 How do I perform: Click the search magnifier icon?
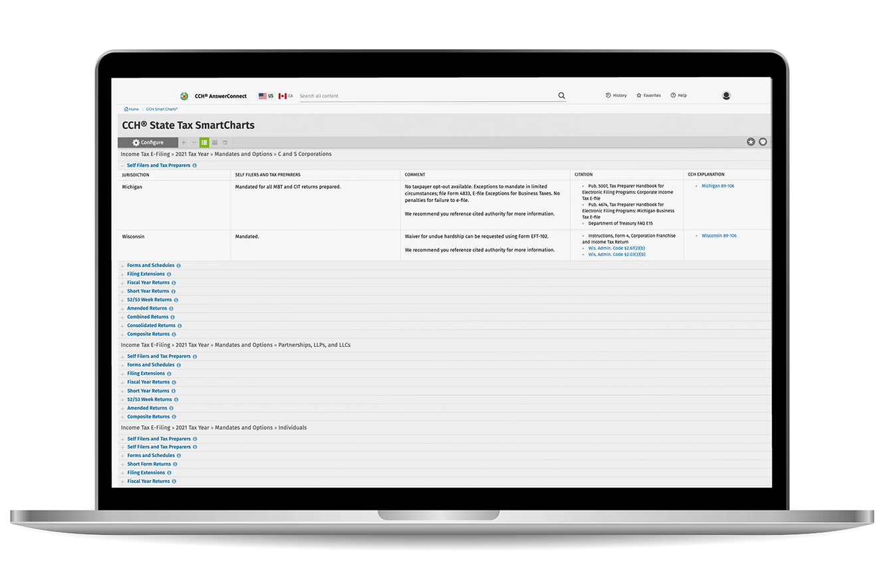pyautogui.click(x=561, y=96)
